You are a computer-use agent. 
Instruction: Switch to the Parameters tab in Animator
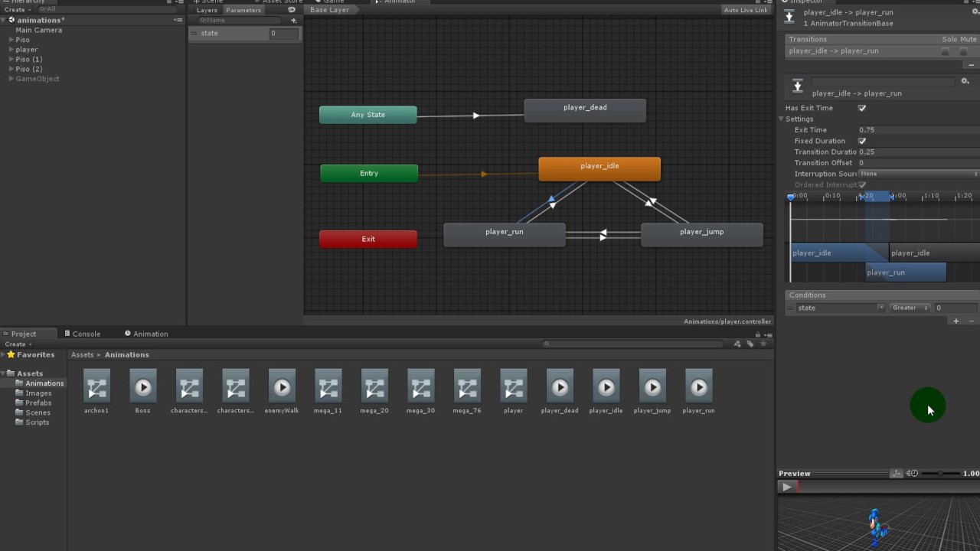click(x=243, y=10)
